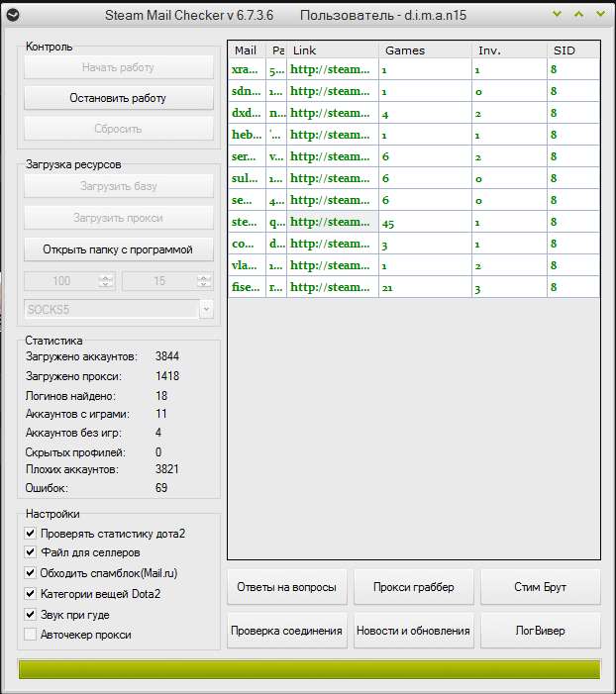Screen dimensions: 616x694
Task: Enable 'Авточекер прокси' checkbox
Action: [30, 635]
